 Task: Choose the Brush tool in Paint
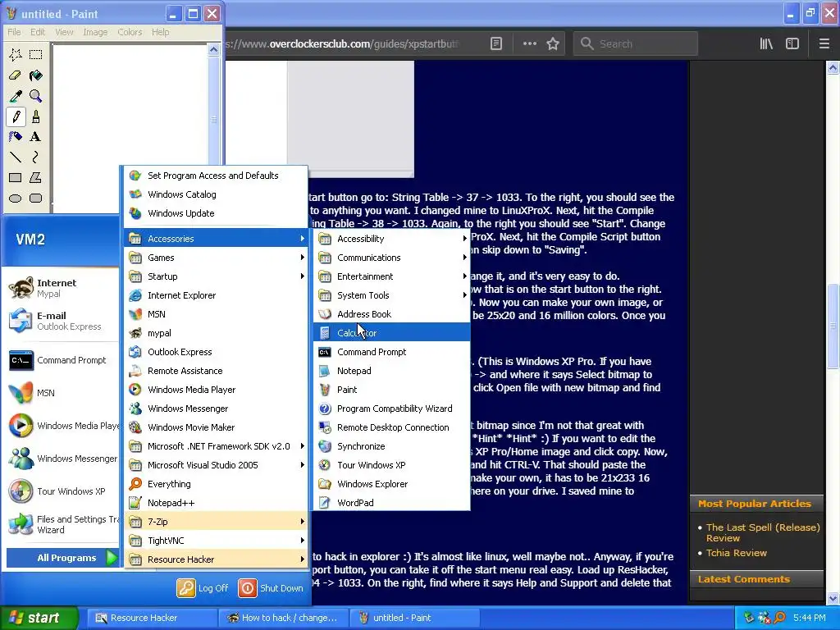(36, 116)
